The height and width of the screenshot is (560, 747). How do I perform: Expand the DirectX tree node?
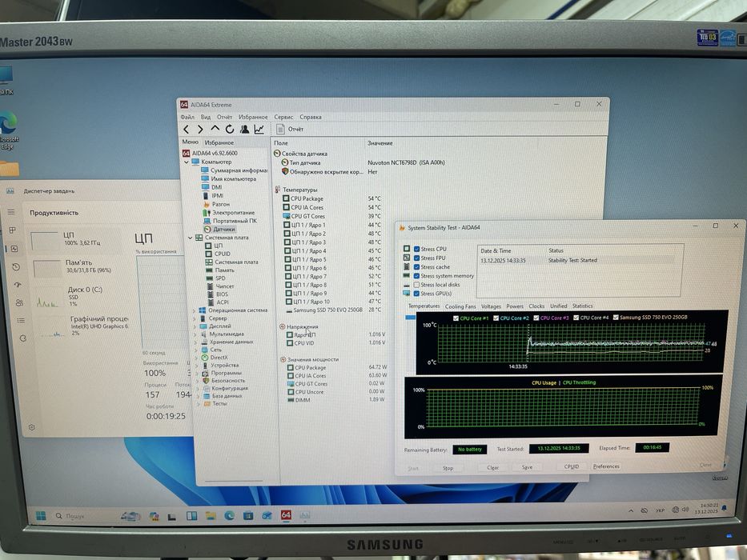coord(197,358)
